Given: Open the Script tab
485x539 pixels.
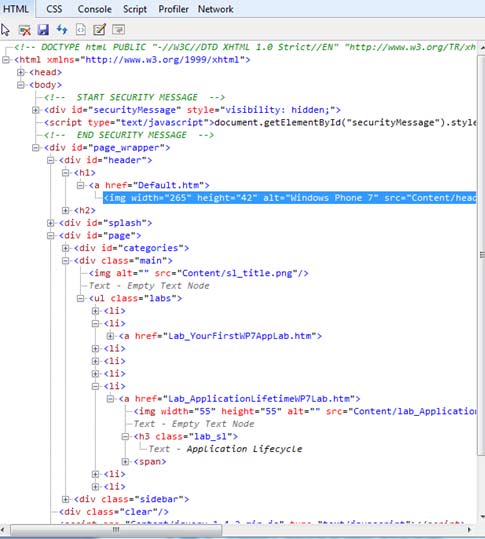Looking at the screenshot, I should (x=135, y=9).
